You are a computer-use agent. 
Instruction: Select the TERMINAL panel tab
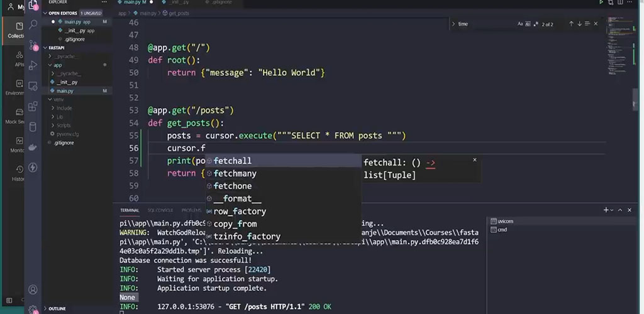click(130, 210)
